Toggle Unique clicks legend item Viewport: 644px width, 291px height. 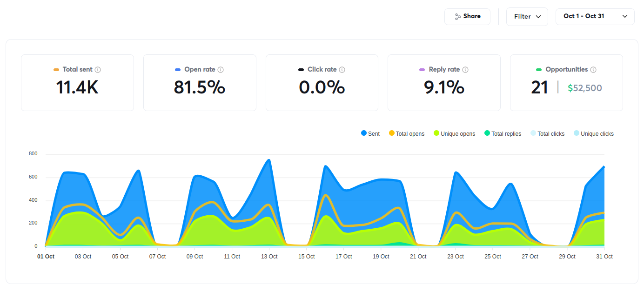(x=593, y=133)
